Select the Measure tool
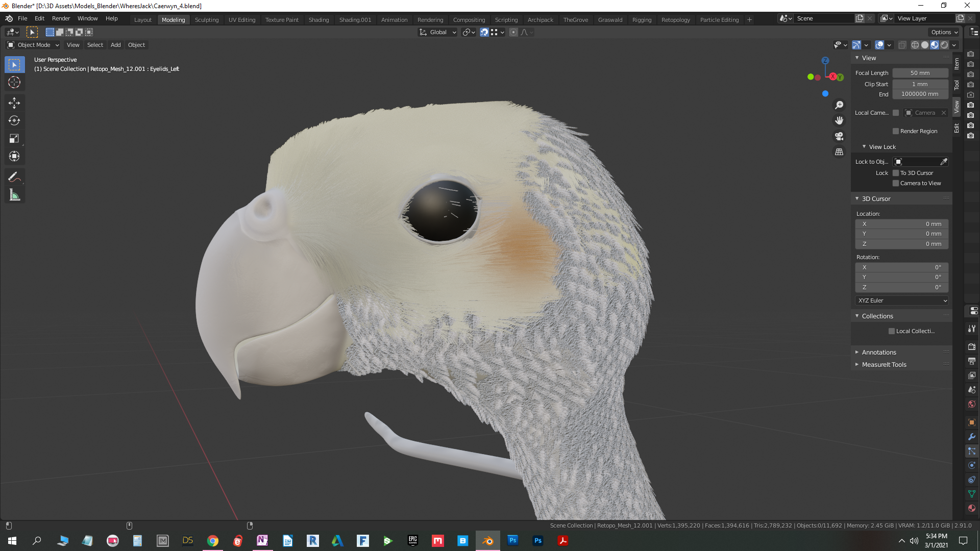The image size is (980, 551). [14, 195]
